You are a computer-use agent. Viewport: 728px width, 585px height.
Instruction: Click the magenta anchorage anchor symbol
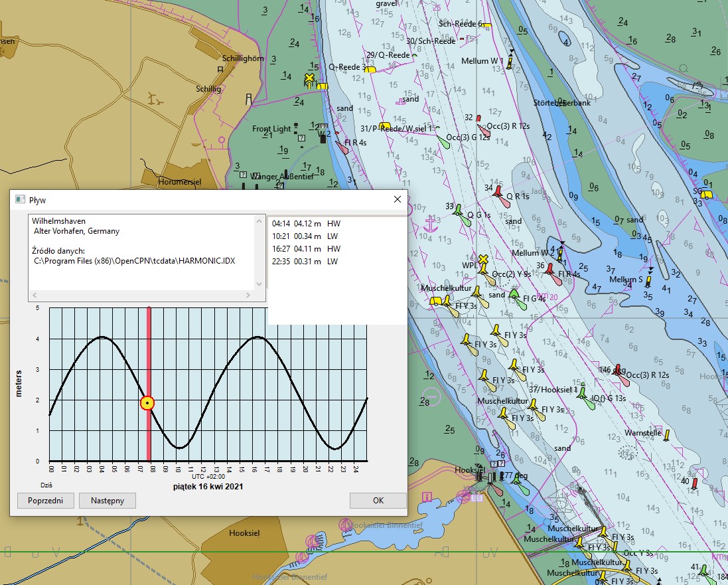coord(431,224)
